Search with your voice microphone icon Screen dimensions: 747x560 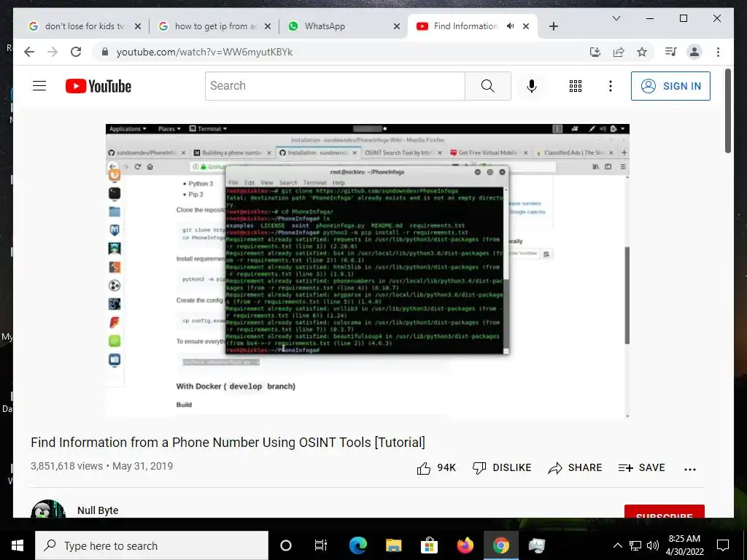click(x=532, y=86)
